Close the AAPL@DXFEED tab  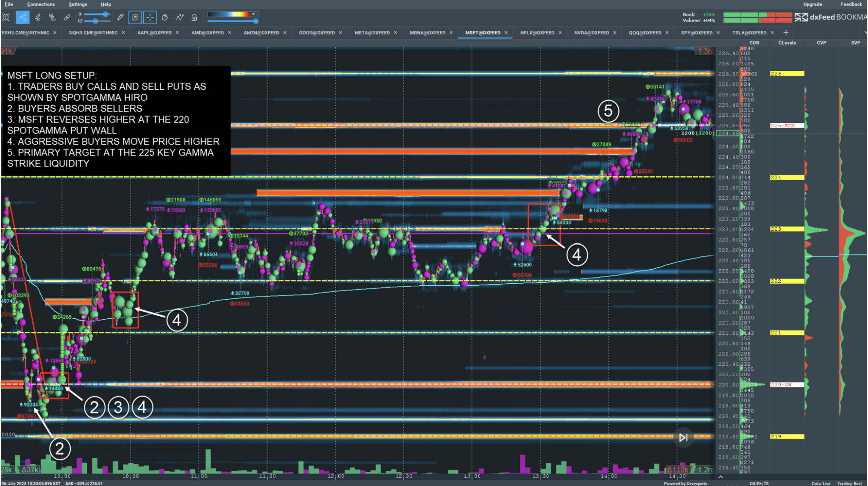coord(177,33)
